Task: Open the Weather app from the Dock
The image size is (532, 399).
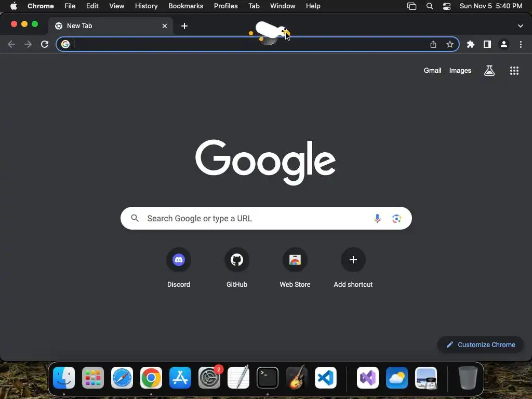Action: (x=396, y=377)
